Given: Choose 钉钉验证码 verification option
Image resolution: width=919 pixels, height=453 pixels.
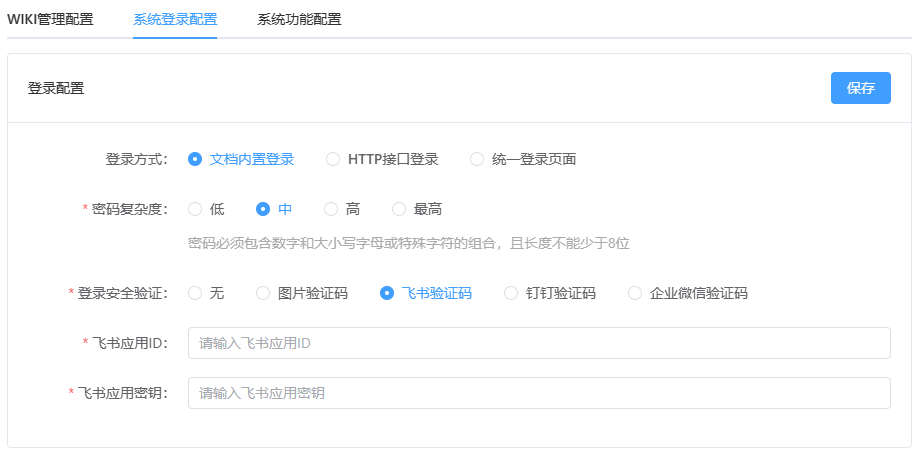Looking at the screenshot, I should pyautogui.click(x=550, y=293).
